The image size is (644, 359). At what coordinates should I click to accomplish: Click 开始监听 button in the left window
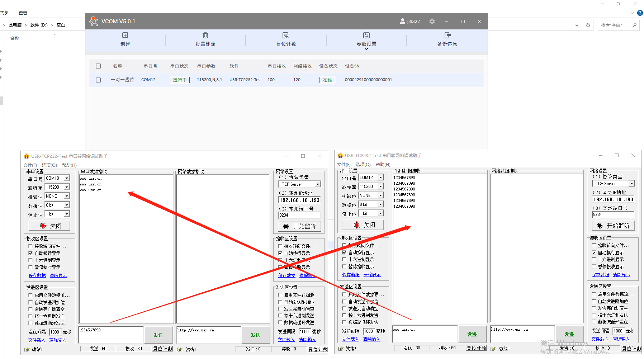coord(299,226)
